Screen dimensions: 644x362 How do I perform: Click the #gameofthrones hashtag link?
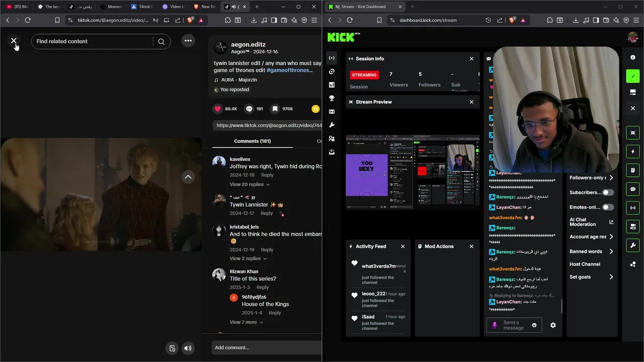pos(288,70)
